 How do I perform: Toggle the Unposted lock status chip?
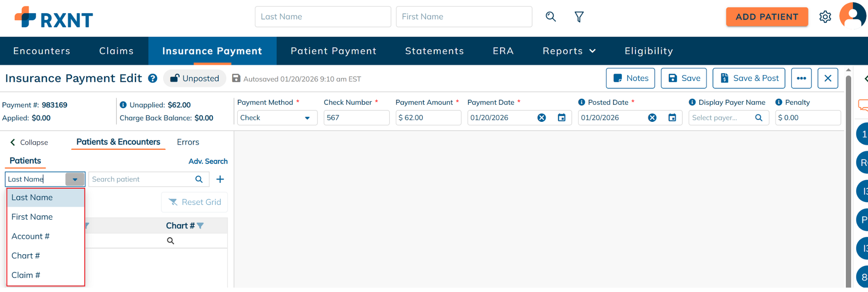point(195,79)
